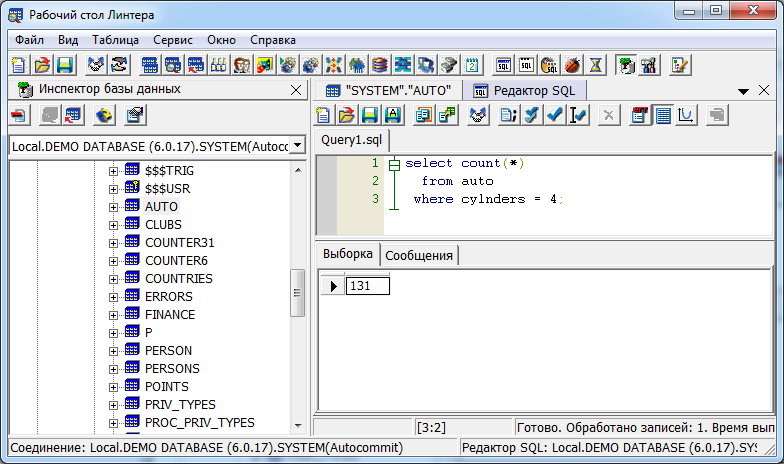Screen dimensions: 784x464
Task: Click the blue checkmark execute icon
Action: click(x=556, y=115)
